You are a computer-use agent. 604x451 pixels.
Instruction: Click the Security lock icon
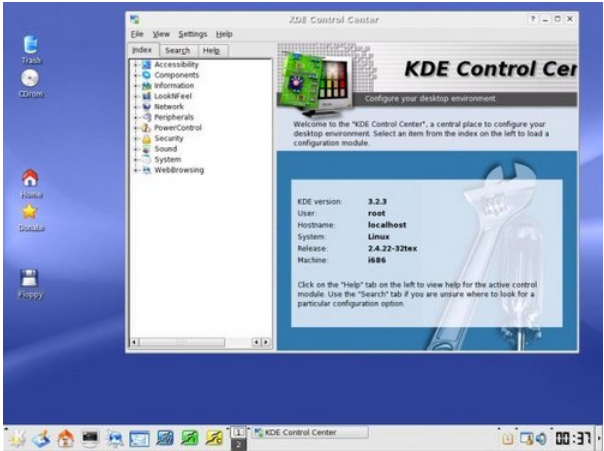[x=146, y=138]
